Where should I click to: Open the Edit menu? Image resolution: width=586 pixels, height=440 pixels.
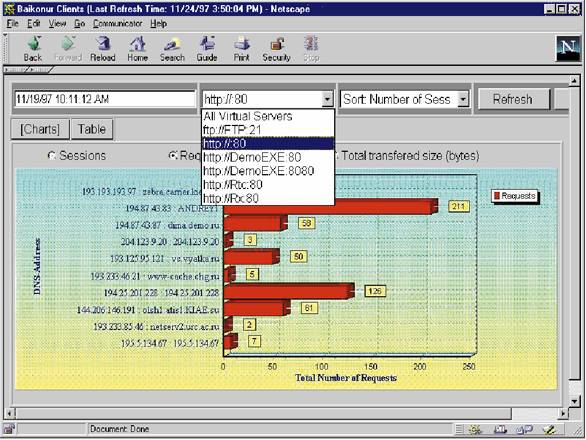(x=34, y=24)
